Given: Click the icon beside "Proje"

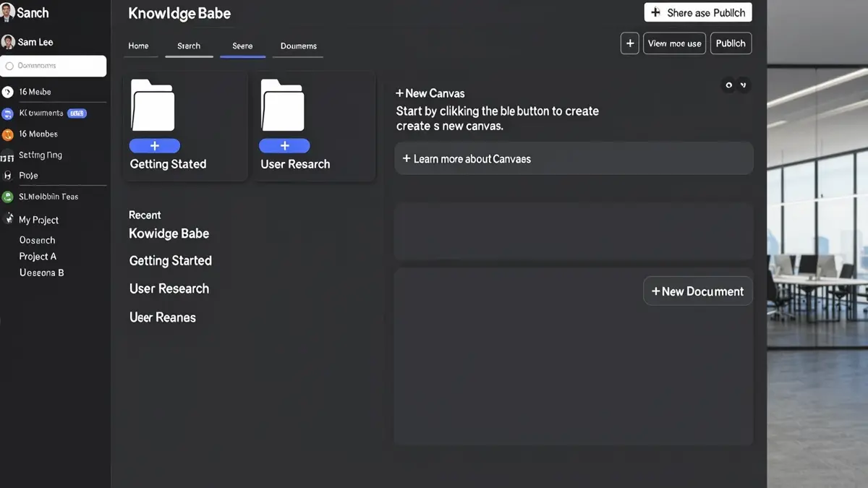Looking at the screenshot, I should tap(8, 176).
